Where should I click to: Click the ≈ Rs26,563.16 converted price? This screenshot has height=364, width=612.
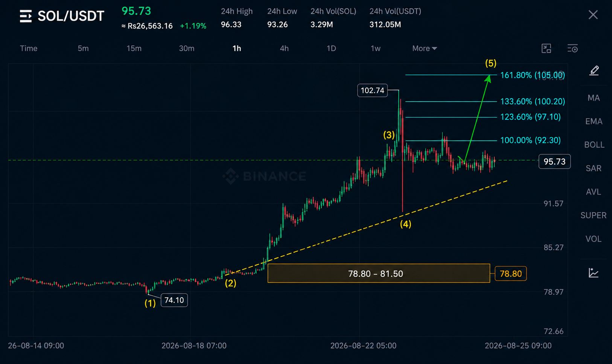(147, 26)
